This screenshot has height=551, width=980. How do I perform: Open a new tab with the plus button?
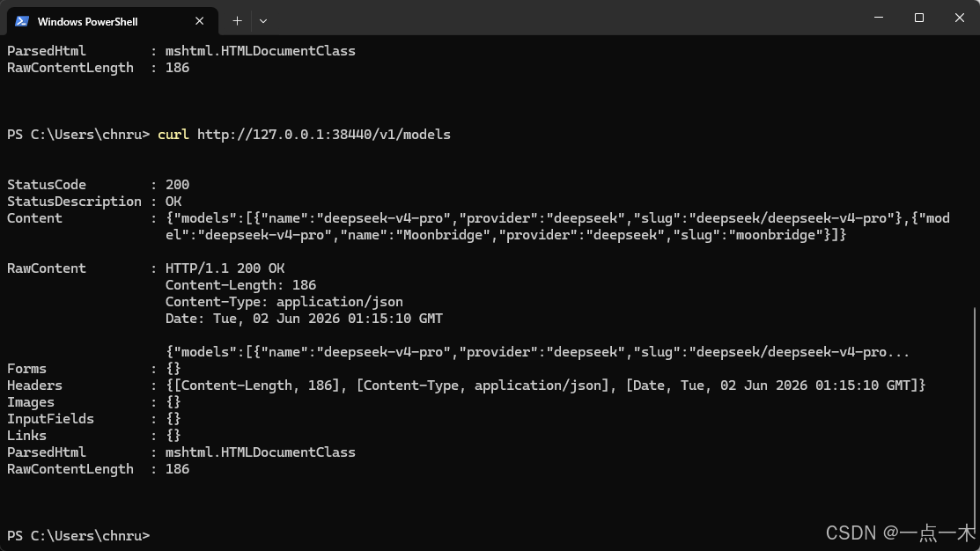pyautogui.click(x=237, y=20)
